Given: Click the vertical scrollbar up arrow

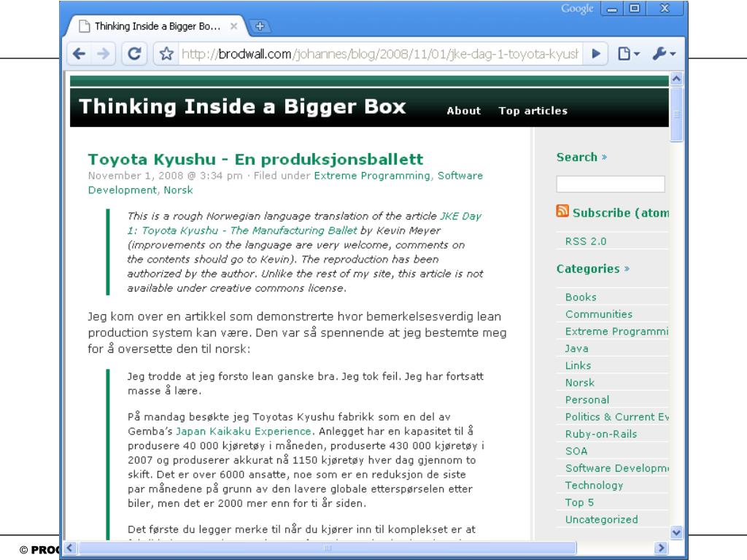Looking at the screenshot, I should pos(676,79).
